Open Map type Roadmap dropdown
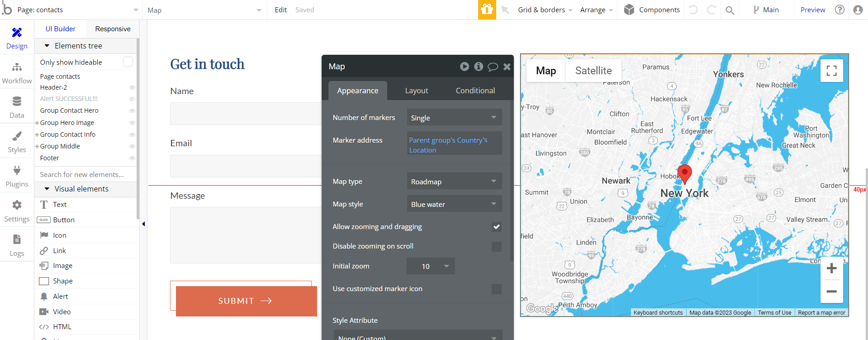Viewport: 868px width, 340px height. (454, 182)
